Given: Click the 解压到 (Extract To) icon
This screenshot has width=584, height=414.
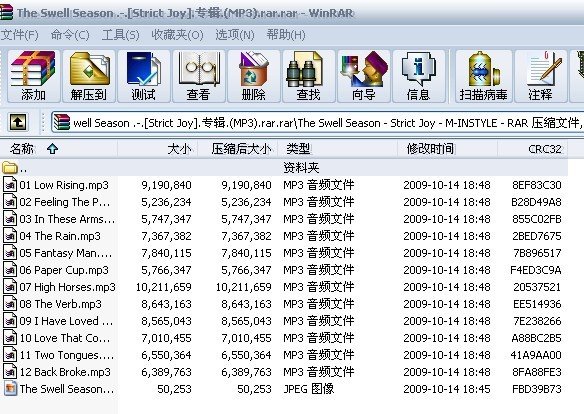Looking at the screenshot, I should tap(89, 76).
